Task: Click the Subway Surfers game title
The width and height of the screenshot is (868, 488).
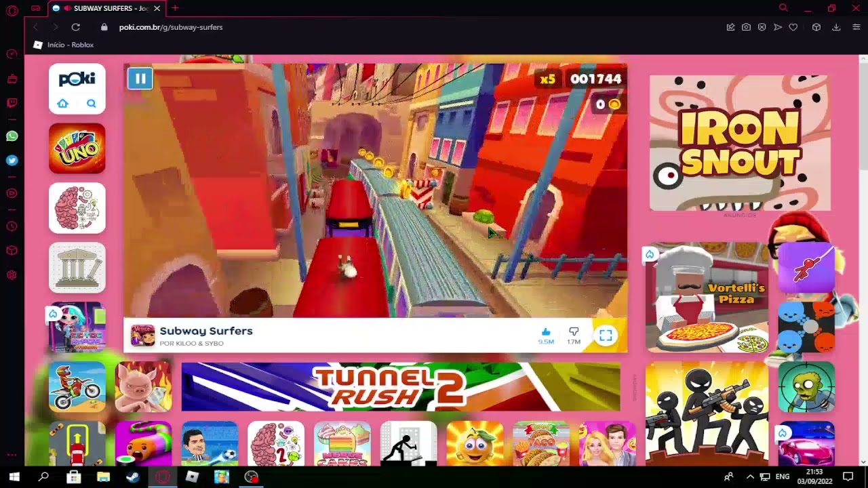Action: (206, 331)
